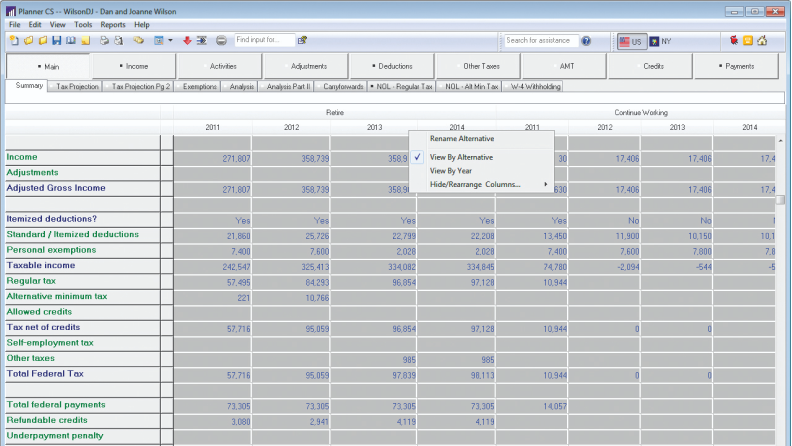This screenshot has height=446, width=792.
Task: Click the Alternative minimum tax row label
Action: click(x=57, y=296)
